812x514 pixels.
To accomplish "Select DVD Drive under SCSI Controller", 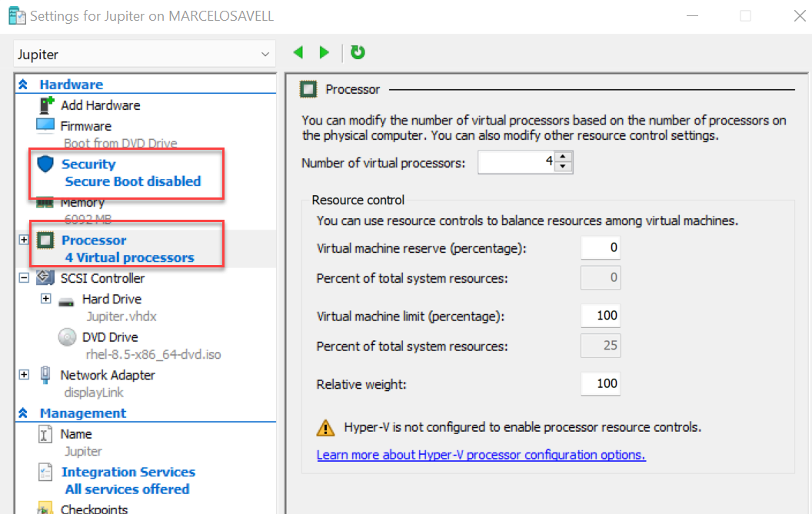I will point(110,337).
